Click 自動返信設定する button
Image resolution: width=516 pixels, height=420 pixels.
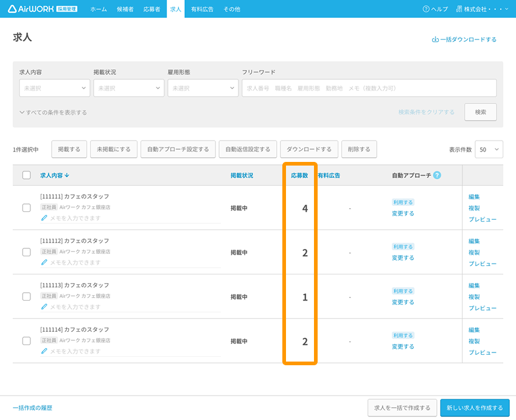(x=248, y=150)
